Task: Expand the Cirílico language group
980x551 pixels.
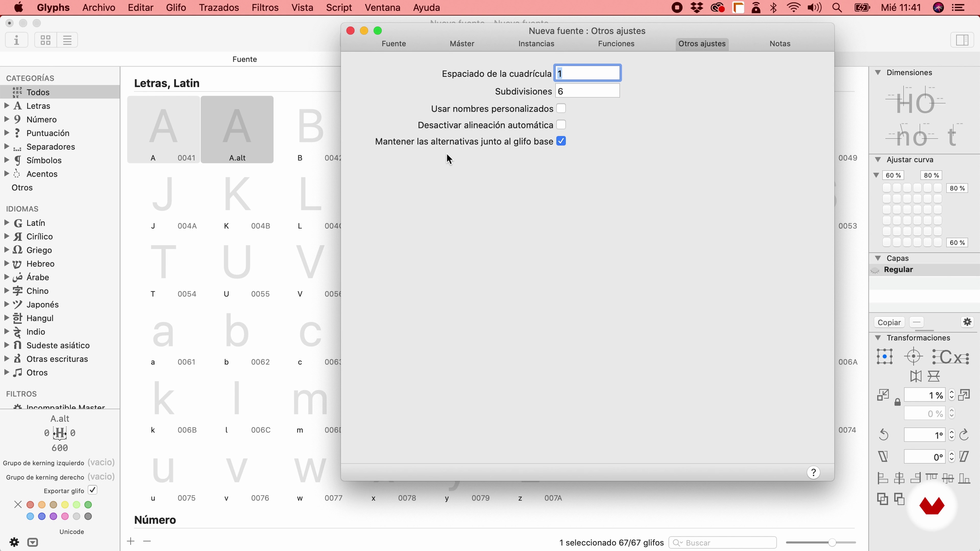Action: [6, 236]
